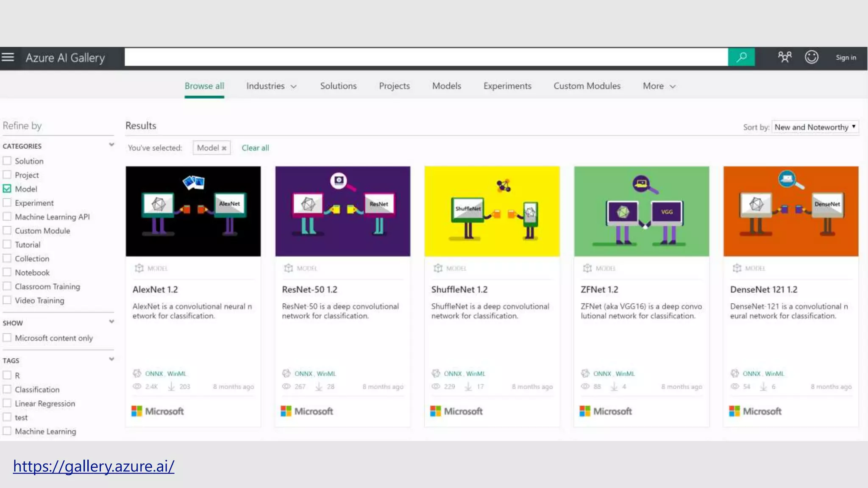
Task: Uncheck the Model category box
Action: (7, 189)
